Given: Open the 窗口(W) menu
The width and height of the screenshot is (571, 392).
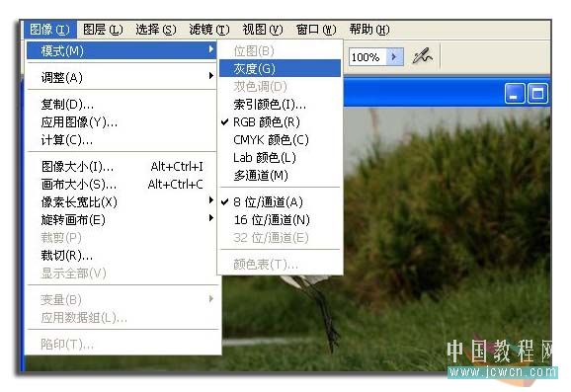Looking at the screenshot, I should point(316,30).
